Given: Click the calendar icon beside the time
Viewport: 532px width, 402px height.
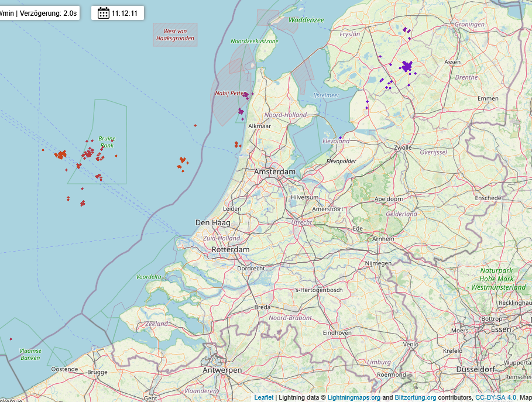Looking at the screenshot, I should click(104, 13).
